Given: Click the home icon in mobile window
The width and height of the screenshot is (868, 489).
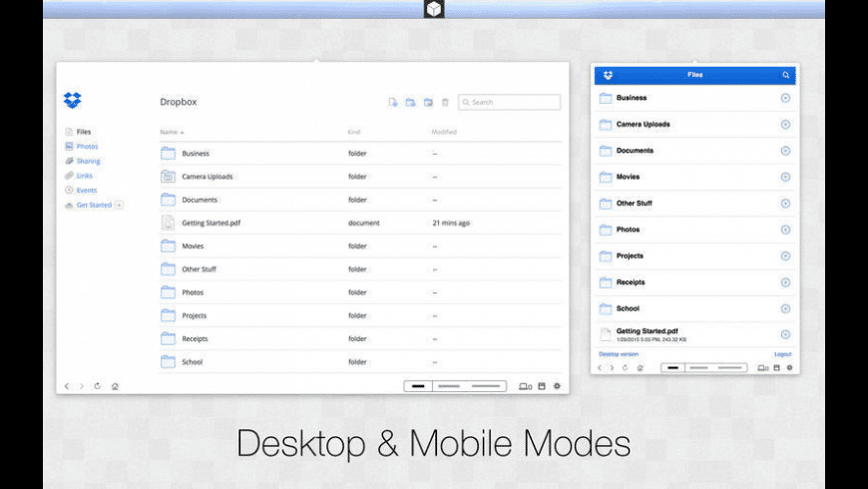Looking at the screenshot, I should 640,367.
